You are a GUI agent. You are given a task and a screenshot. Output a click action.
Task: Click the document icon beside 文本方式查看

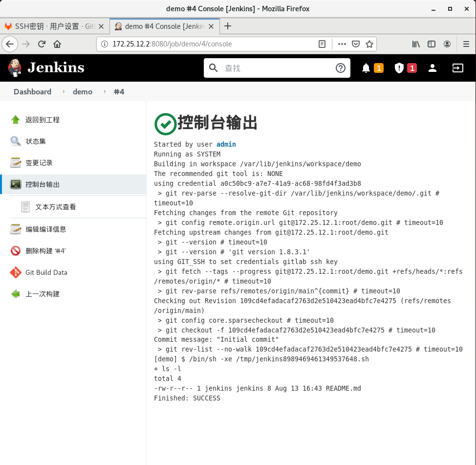pos(25,207)
